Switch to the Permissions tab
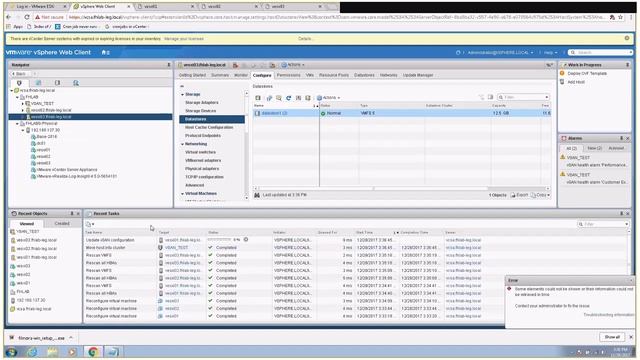Image resolution: width=640 pixels, height=360 pixels. pyautogui.click(x=289, y=75)
